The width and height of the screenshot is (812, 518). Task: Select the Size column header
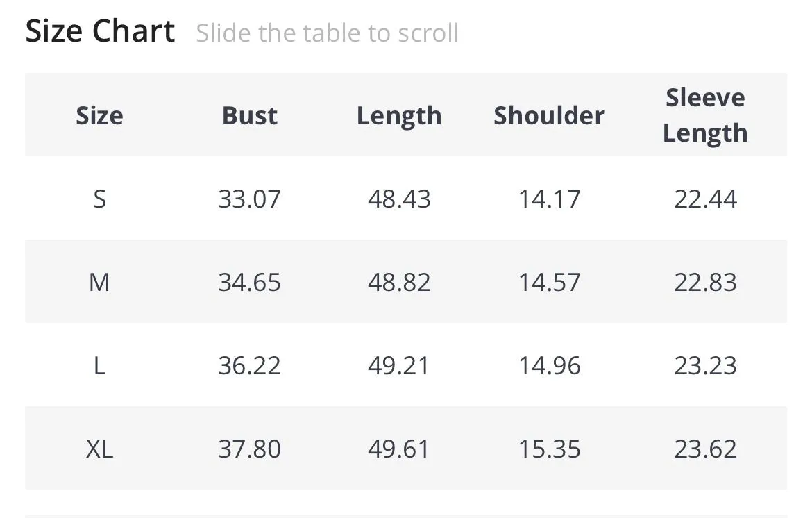coord(99,115)
